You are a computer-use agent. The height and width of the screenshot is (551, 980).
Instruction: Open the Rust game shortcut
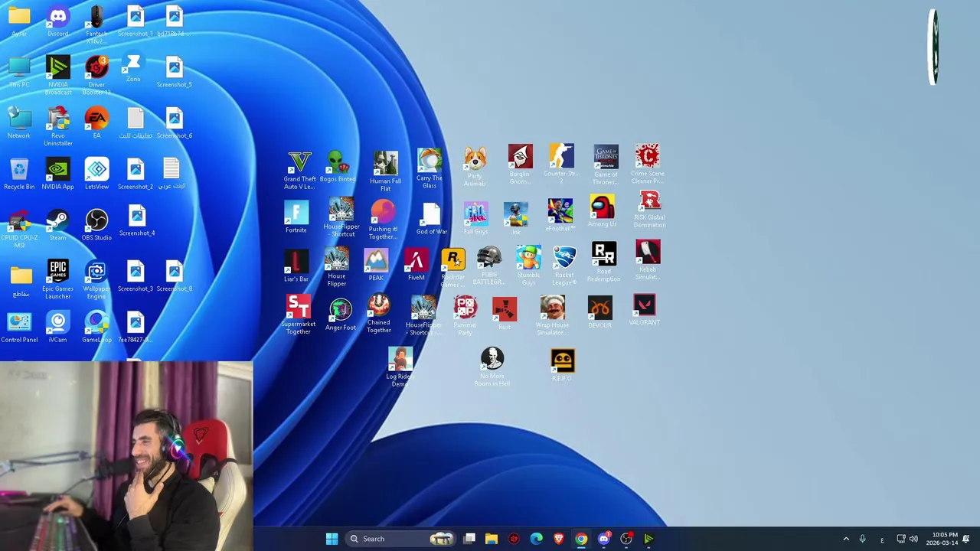pos(505,314)
